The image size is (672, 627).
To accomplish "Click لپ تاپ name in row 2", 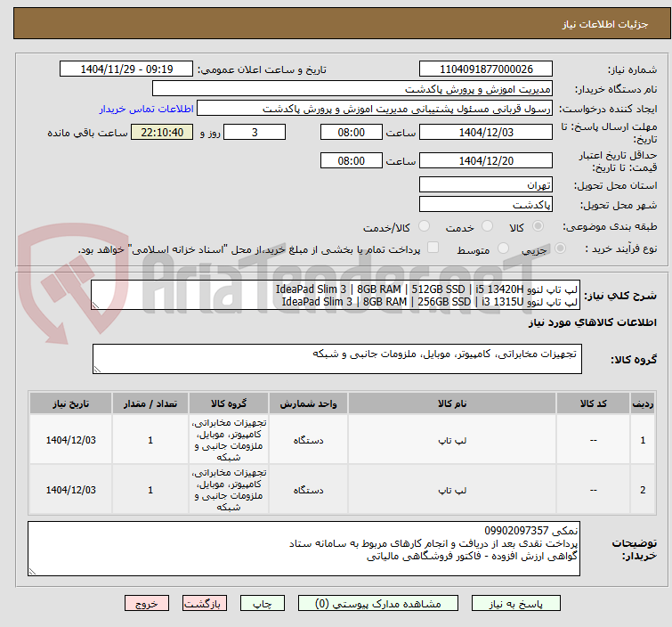I will coord(452,490).
